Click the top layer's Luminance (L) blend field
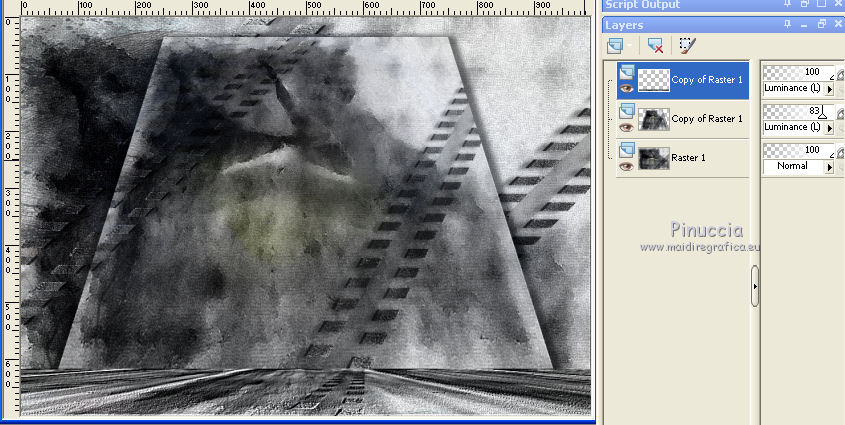Viewport: 845px width, 425px height. click(794, 88)
